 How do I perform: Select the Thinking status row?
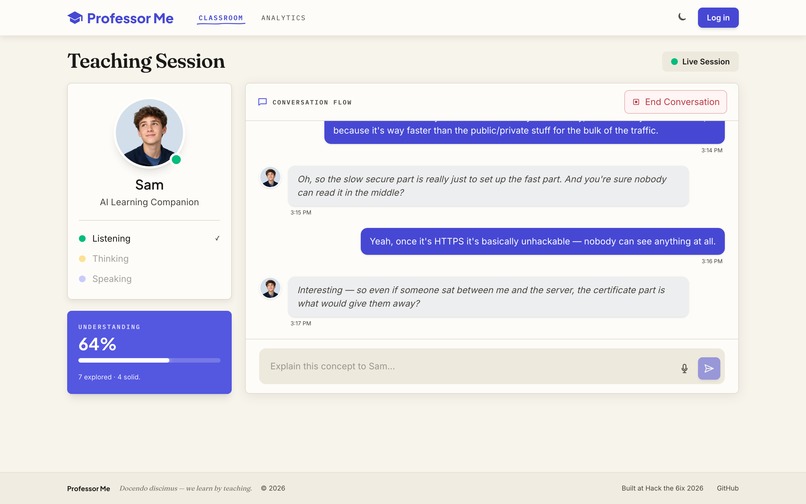click(x=149, y=259)
